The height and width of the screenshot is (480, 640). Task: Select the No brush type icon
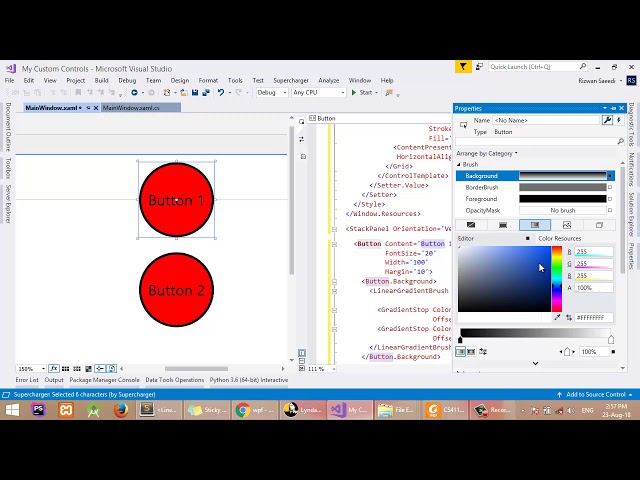pyautogui.click(x=471, y=225)
